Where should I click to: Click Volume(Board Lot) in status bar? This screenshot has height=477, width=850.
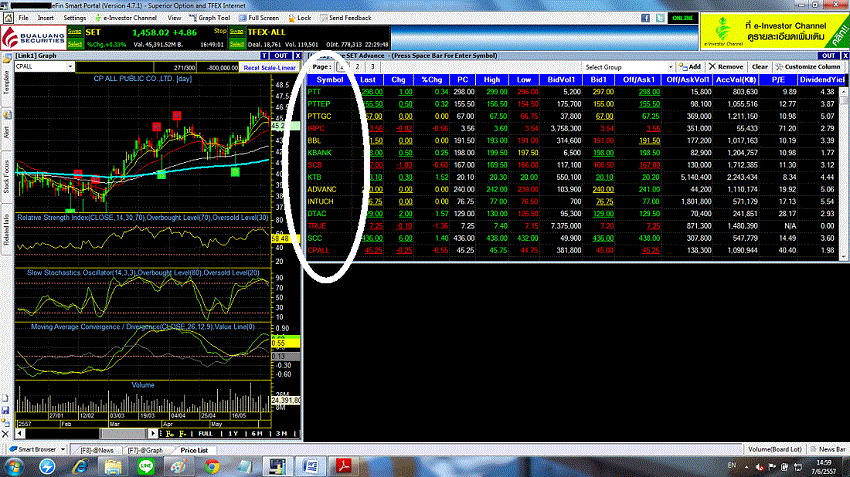(775, 449)
